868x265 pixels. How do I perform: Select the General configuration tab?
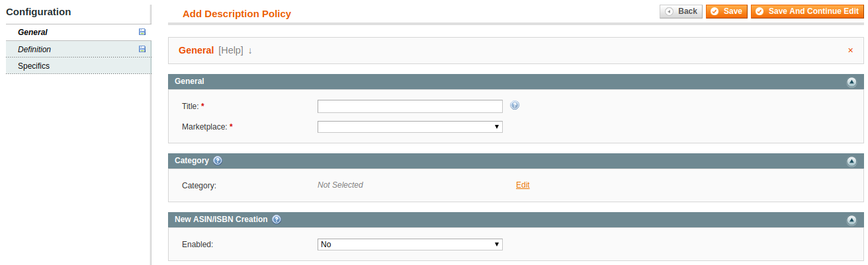point(32,32)
